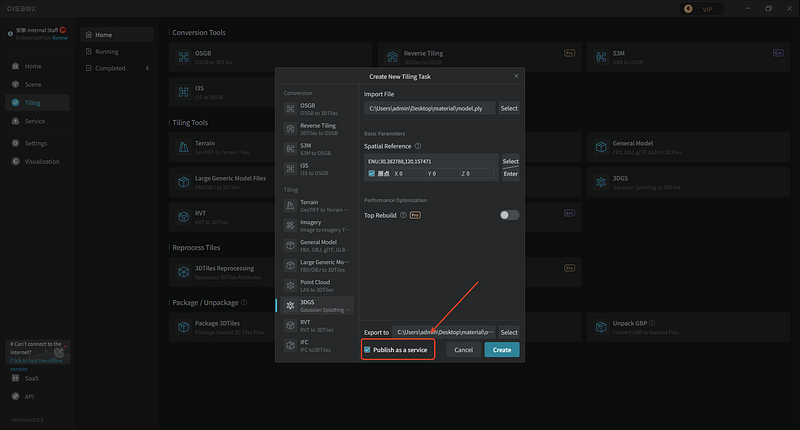
Task: Click Enter for Spatial Reference
Action: 510,174
